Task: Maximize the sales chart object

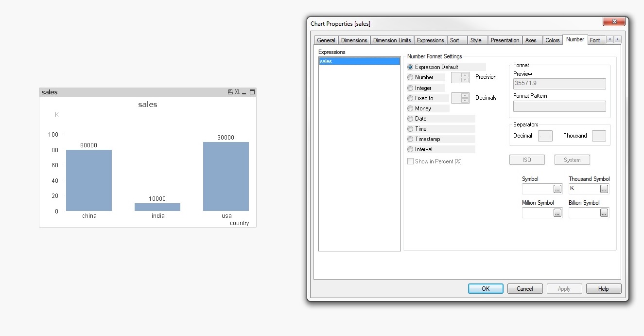Action: [252, 92]
